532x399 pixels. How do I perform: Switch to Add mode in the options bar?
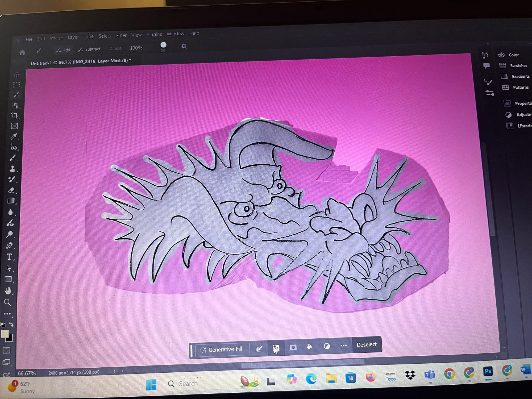(x=63, y=50)
